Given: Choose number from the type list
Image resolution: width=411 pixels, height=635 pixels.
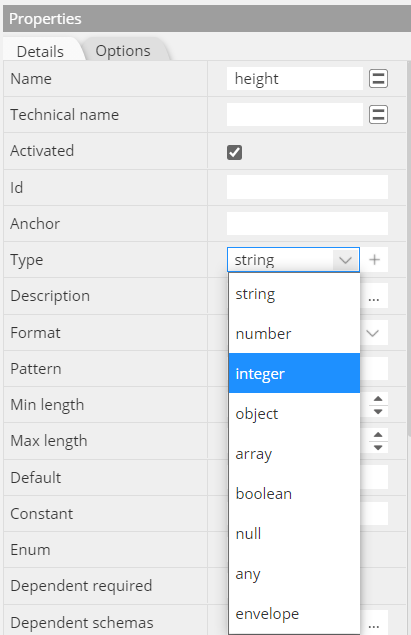Looking at the screenshot, I should pyautogui.click(x=294, y=333).
